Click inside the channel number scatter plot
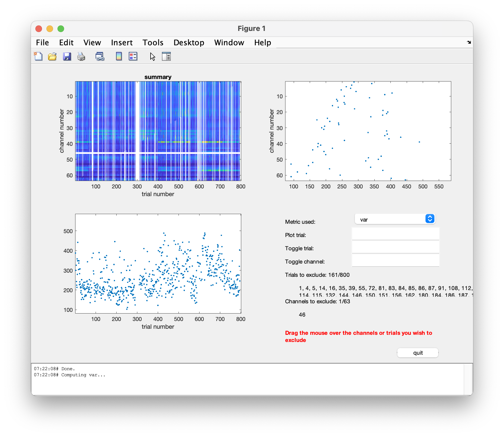Image resolution: width=504 pixels, height=437 pixels. pos(368,131)
